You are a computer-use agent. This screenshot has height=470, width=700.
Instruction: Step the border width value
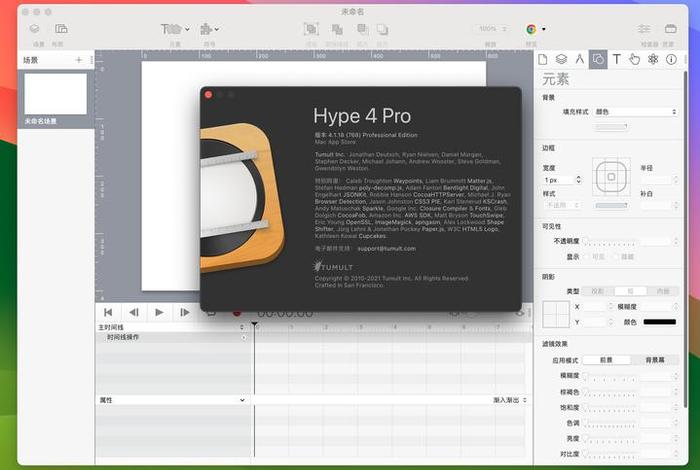pos(579,179)
